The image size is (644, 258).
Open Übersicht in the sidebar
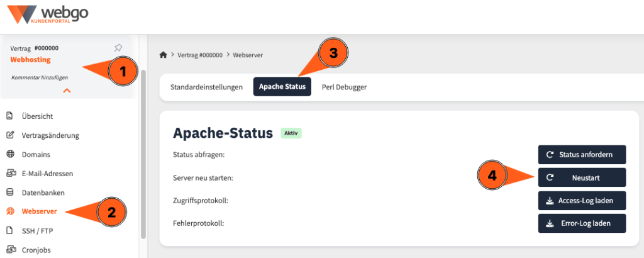(x=37, y=116)
